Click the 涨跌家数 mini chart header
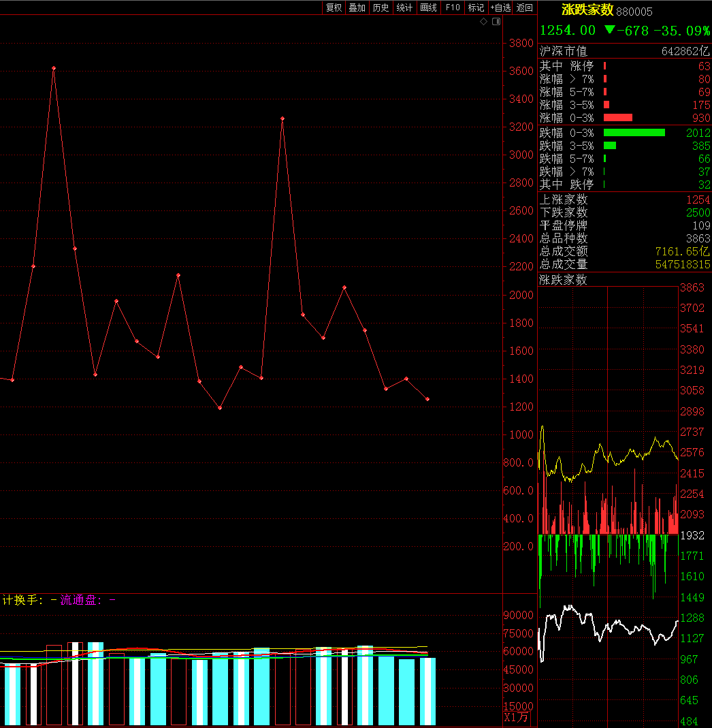The width and height of the screenshot is (712, 728). pyautogui.click(x=563, y=279)
